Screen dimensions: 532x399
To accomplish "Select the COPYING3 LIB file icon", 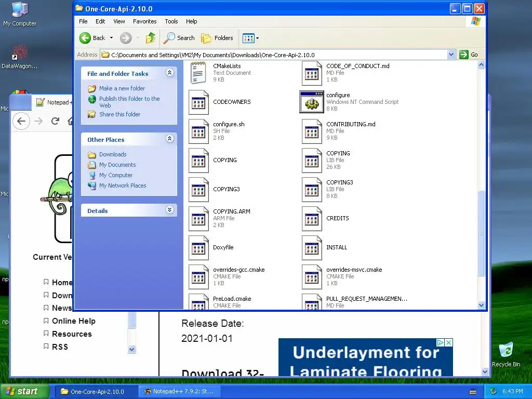I will (x=312, y=190).
